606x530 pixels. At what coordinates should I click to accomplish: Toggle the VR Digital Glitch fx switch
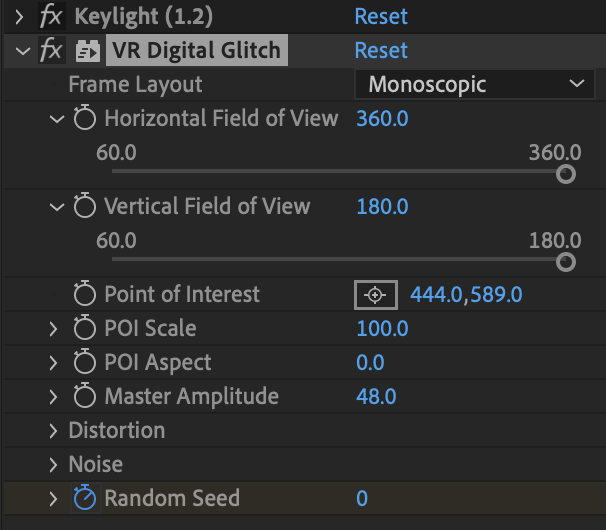pos(51,51)
